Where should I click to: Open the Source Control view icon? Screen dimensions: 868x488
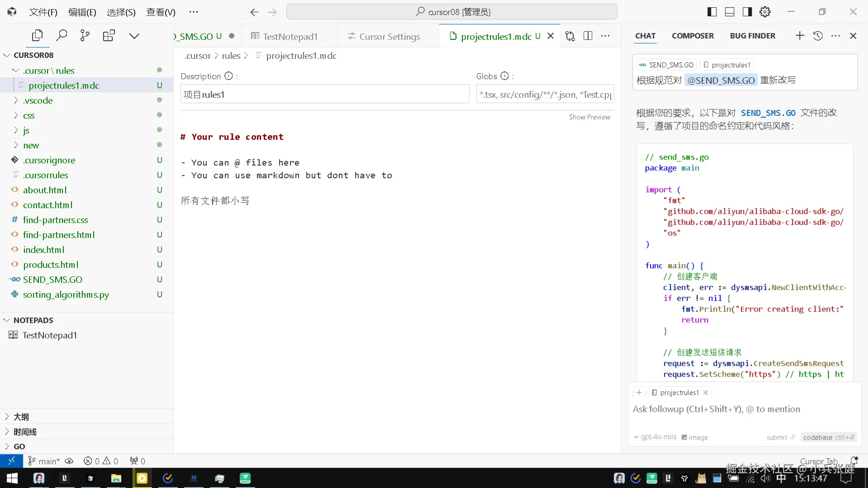click(85, 36)
